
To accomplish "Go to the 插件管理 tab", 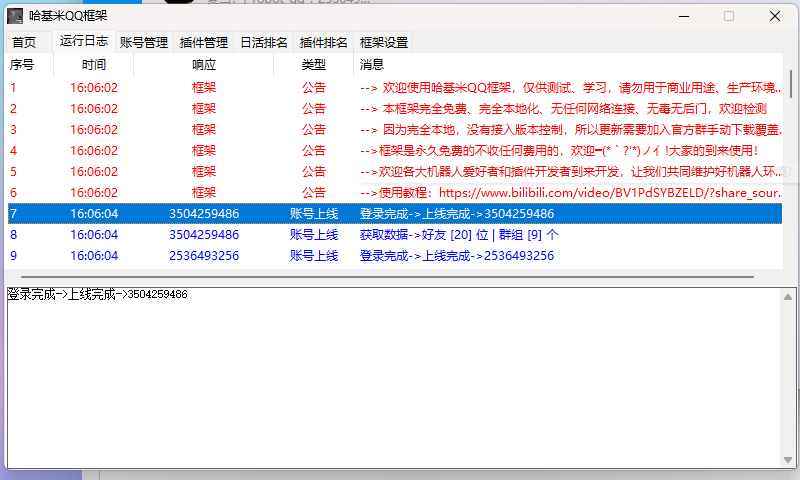I will pos(203,43).
